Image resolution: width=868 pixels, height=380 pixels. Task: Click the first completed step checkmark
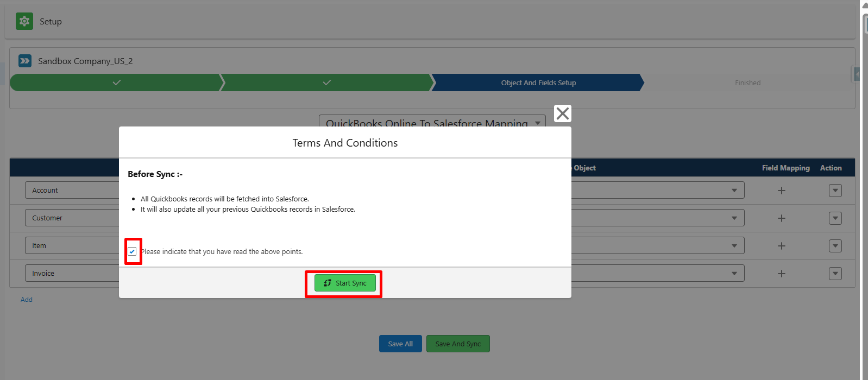pos(116,83)
